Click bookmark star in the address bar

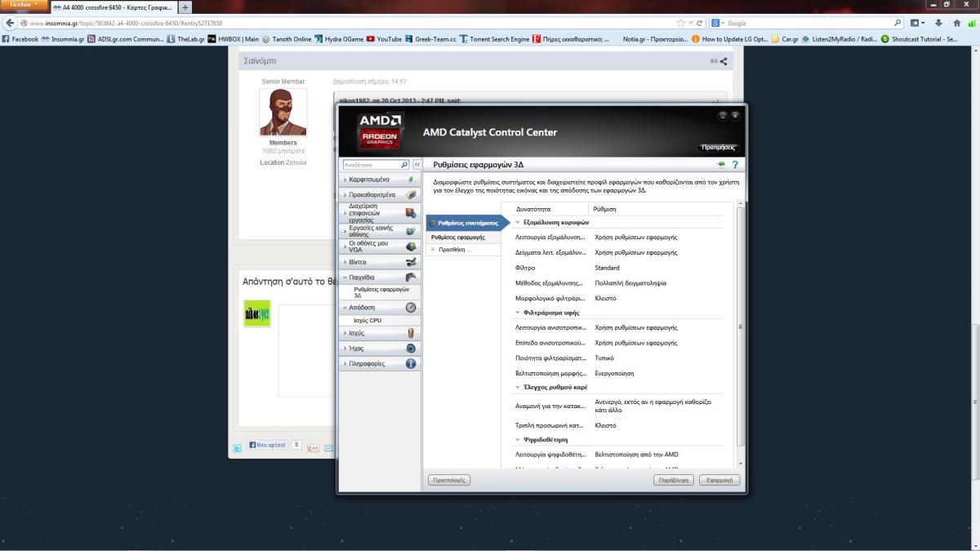point(681,23)
